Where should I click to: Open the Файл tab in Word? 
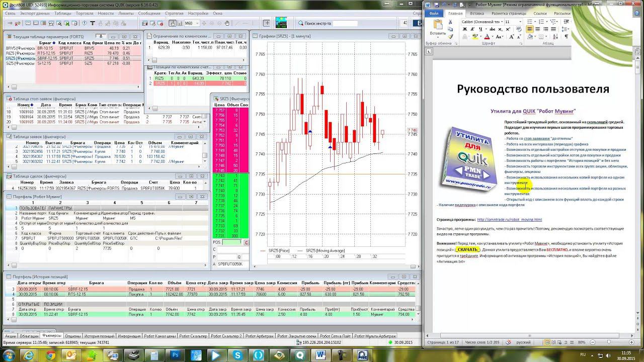pos(434,14)
